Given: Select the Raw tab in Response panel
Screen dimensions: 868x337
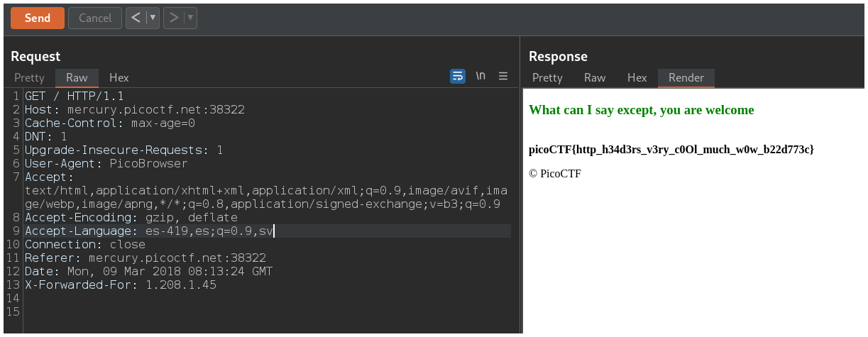Looking at the screenshot, I should (595, 77).
